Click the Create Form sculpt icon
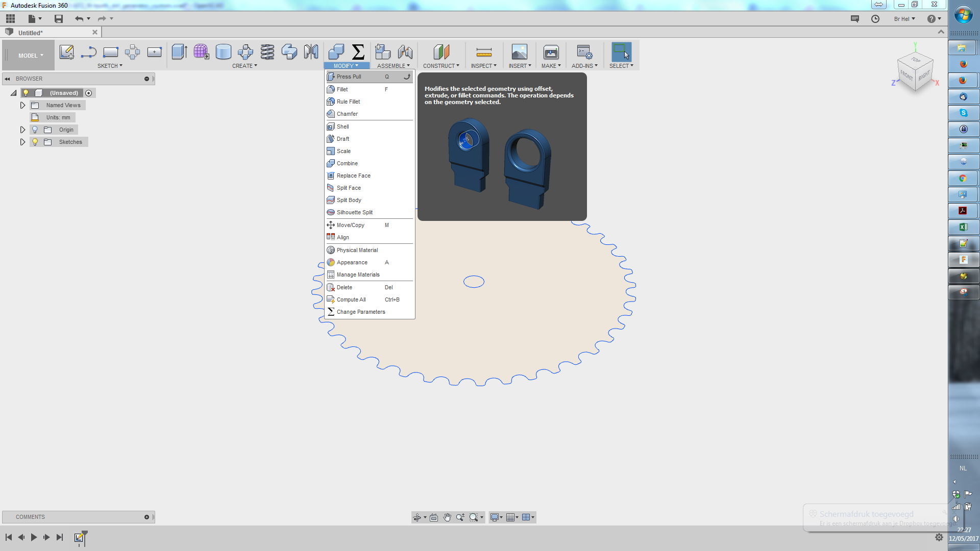Viewport: 980px width, 551px height. (x=201, y=52)
